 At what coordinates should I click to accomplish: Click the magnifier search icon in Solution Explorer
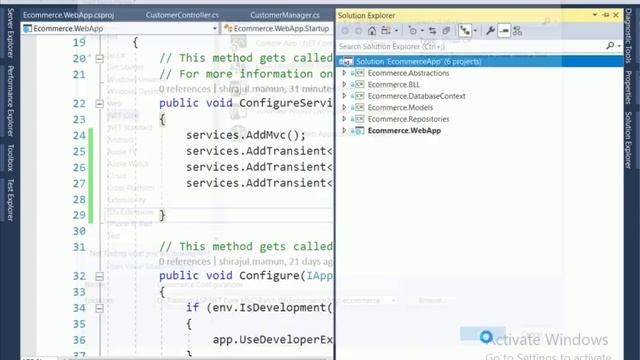[x=610, y=46]
